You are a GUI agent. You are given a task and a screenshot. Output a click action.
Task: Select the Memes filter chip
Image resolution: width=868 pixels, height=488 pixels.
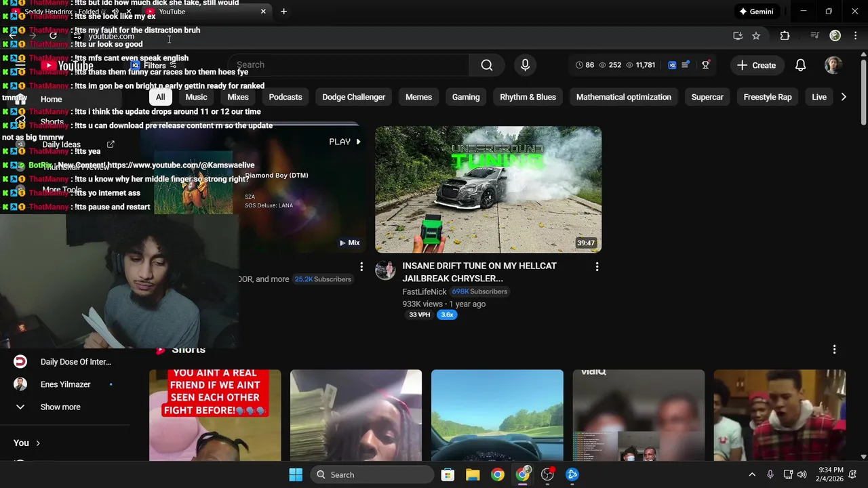pos(418,97)
